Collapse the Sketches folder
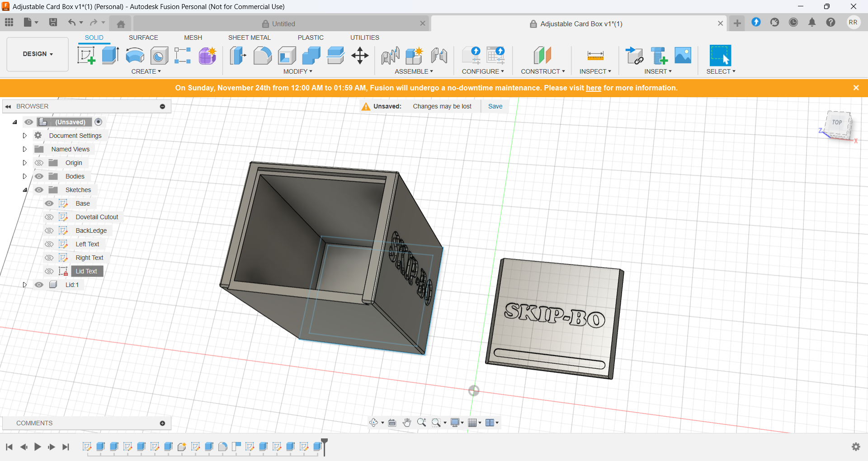The height and width of the screenshot is (461, 868). [x=25, y=190]
